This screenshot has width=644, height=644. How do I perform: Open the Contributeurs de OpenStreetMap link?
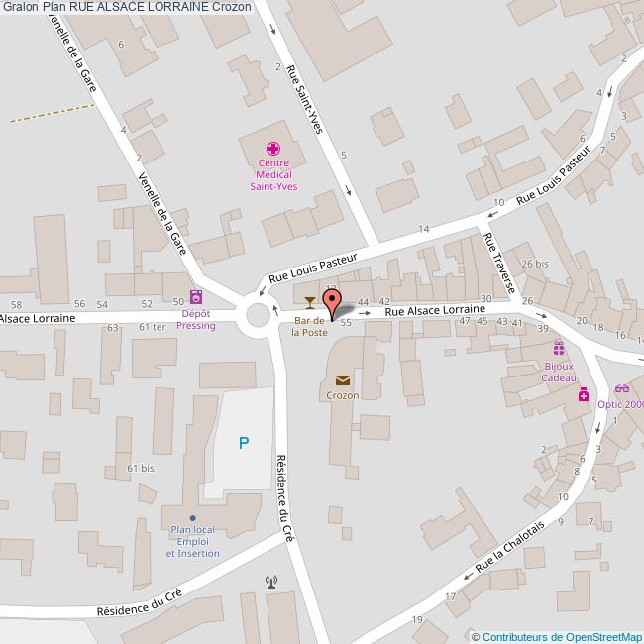pos(563,637)
